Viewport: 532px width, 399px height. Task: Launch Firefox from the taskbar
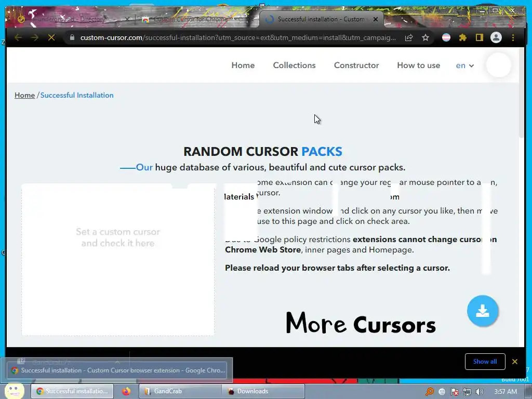[126, 391]
